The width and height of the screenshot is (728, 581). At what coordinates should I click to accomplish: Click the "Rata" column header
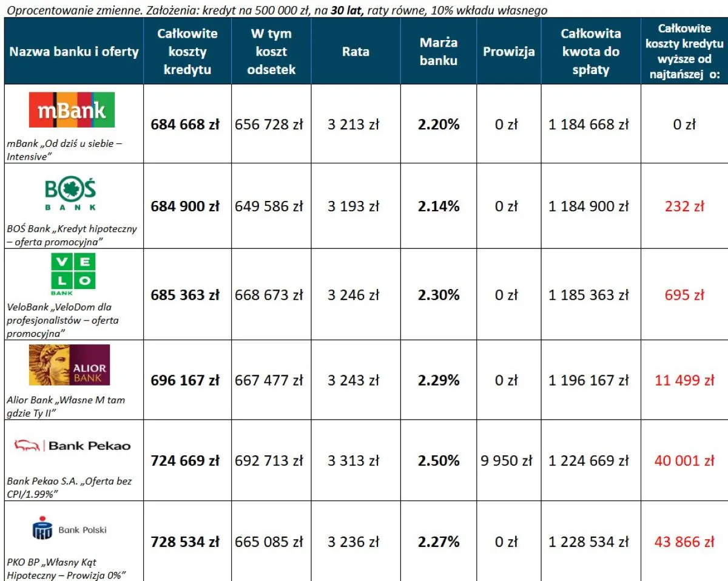click(x=356, y=52)
